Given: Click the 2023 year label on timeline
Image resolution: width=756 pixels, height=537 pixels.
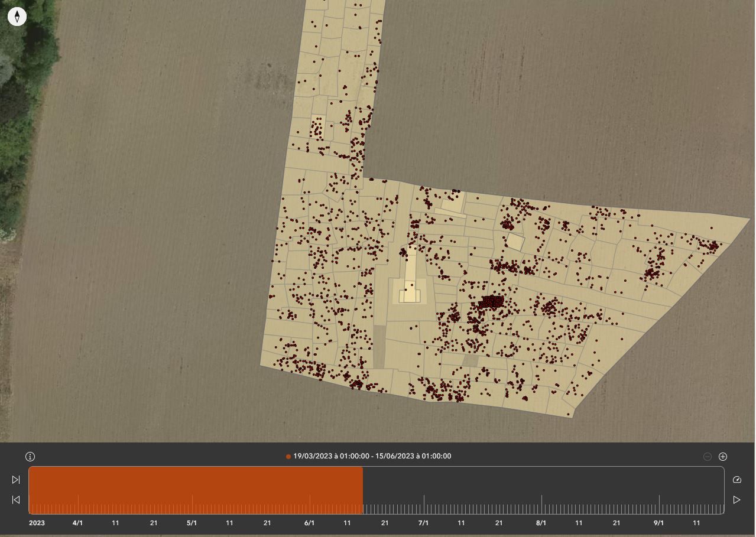Looking at the screenshot, I should (x=37, y=523).
